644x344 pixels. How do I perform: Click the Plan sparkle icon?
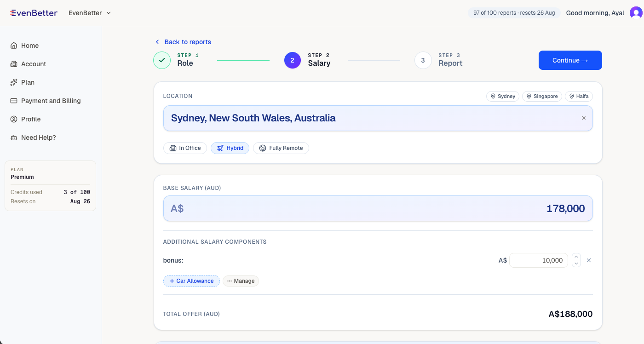(14, 82)
